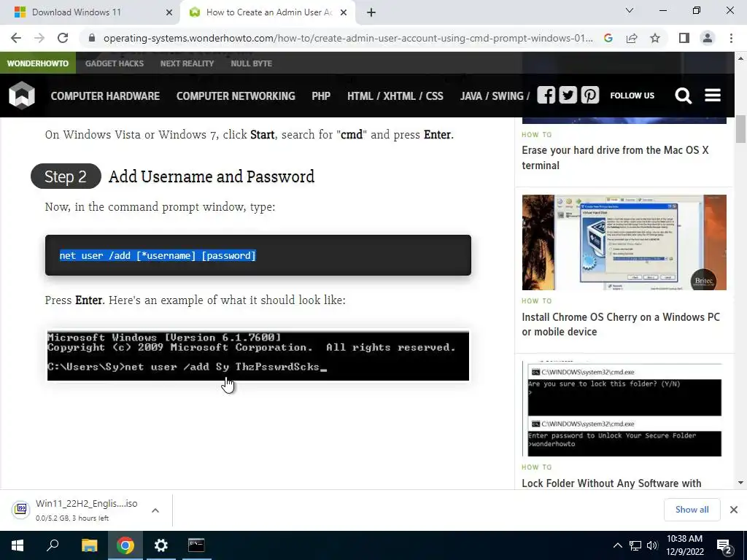The height and width of the screenshot is (560, 747).
Task: Open the Chrome OS Cherry thumbnail
Action: click(x=624, y=242)
